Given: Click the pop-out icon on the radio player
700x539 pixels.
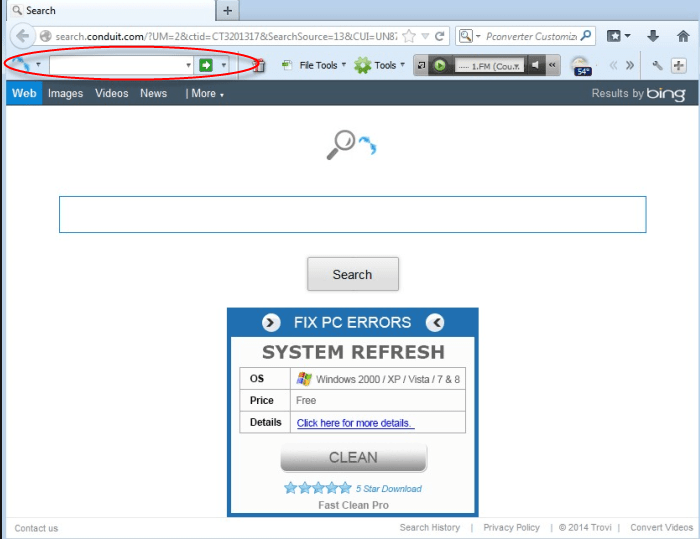Looking at the screenshot, I should pos(421,66).
